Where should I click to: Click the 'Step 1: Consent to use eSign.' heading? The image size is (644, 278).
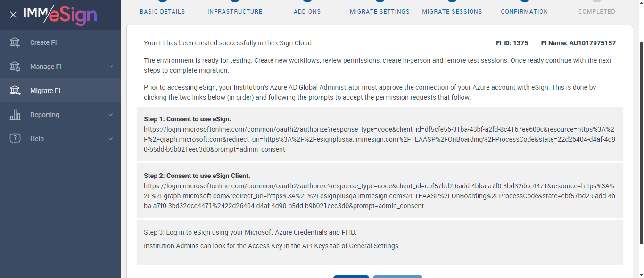click(188, 119)
